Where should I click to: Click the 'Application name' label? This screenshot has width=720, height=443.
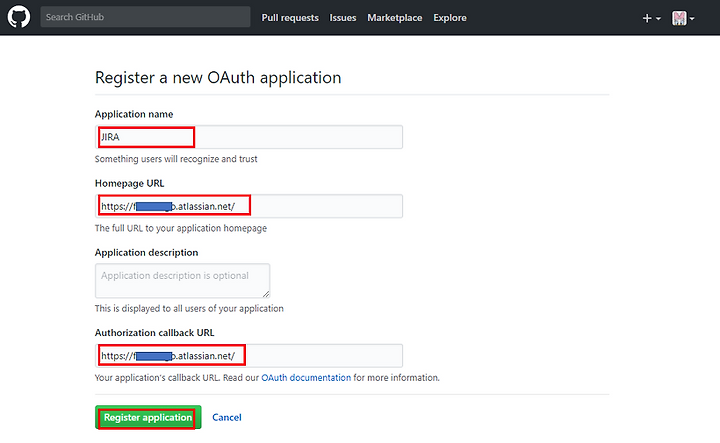(x=134, y=114)
